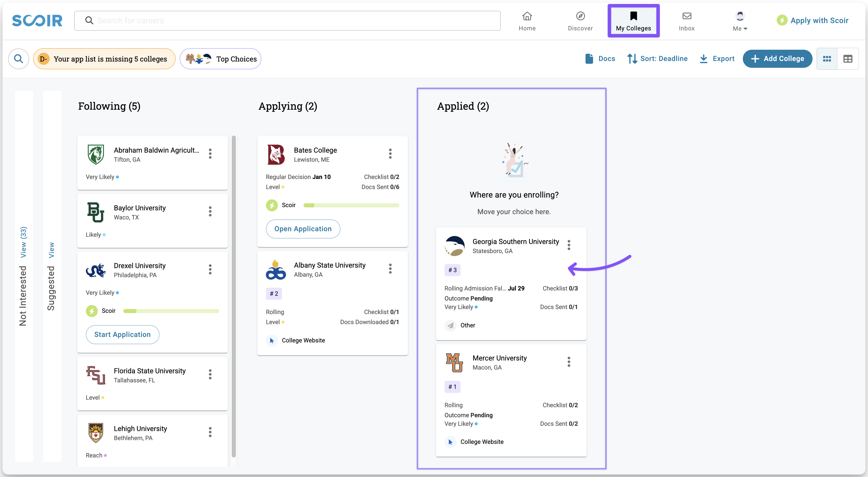
Task: Click Open Application for Bates College
Action: 303,229
